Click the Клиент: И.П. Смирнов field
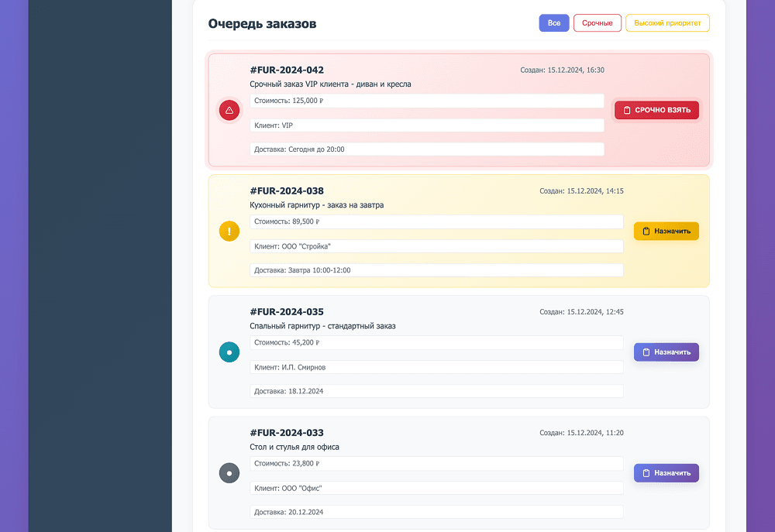 pos(436,367)
